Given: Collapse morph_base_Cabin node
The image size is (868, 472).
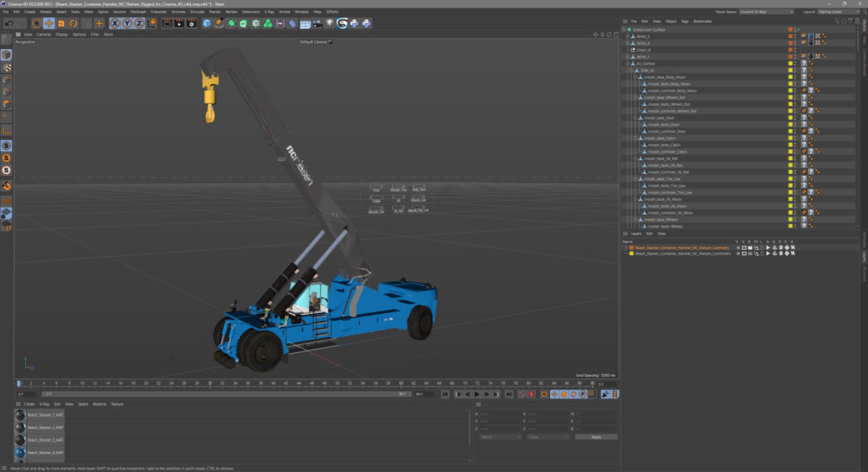Looking at the screenshot, I should tap(635, 138).
